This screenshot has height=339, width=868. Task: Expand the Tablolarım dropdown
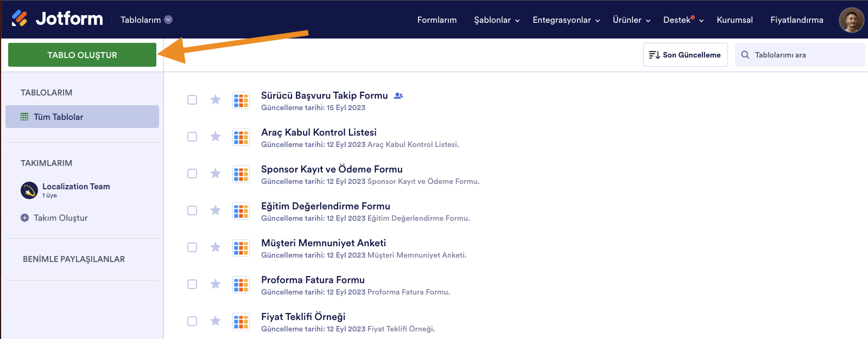(x=168, y=20)
